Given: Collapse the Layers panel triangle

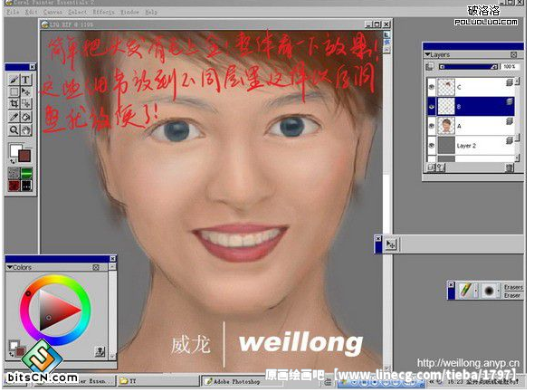Looking at the screenshot, I should point(427,54).
